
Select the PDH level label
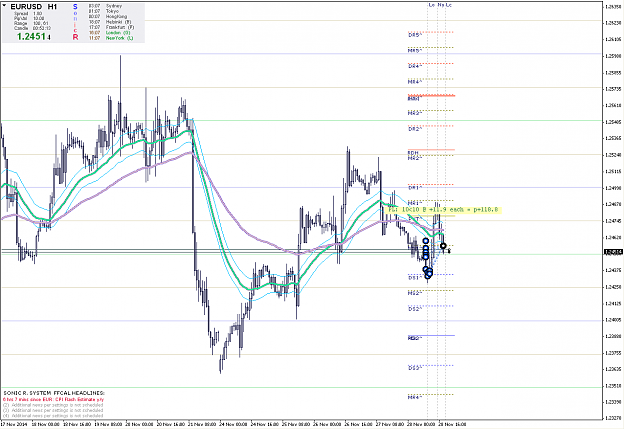pos(413,153)
